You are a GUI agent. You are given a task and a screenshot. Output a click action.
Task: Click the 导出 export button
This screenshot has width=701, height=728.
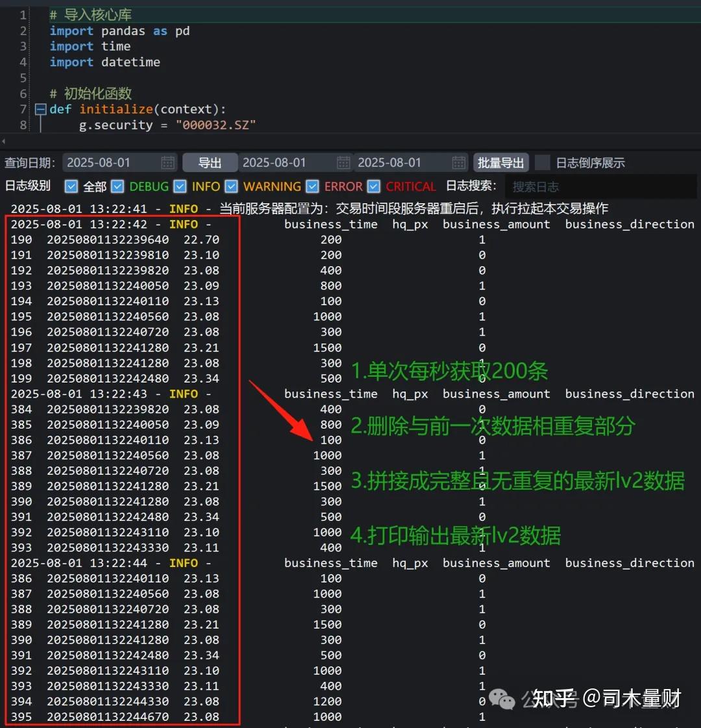(x=210, y=162)
